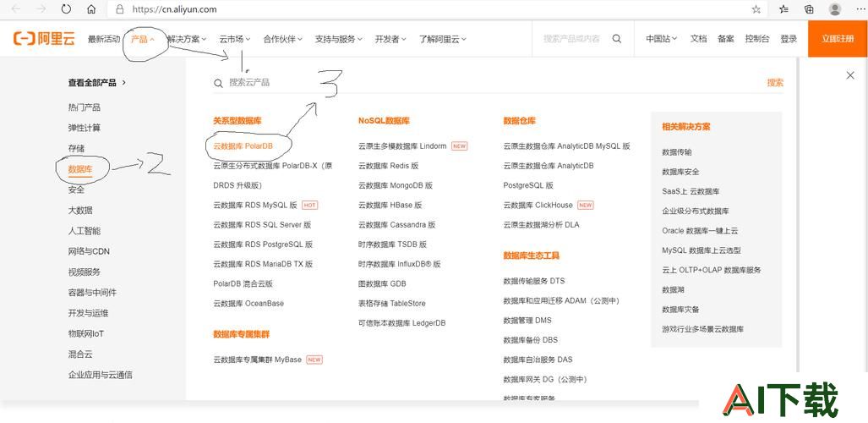Bookmark page with the star icon
The image size is (868, 423).
tap(756, 8)
